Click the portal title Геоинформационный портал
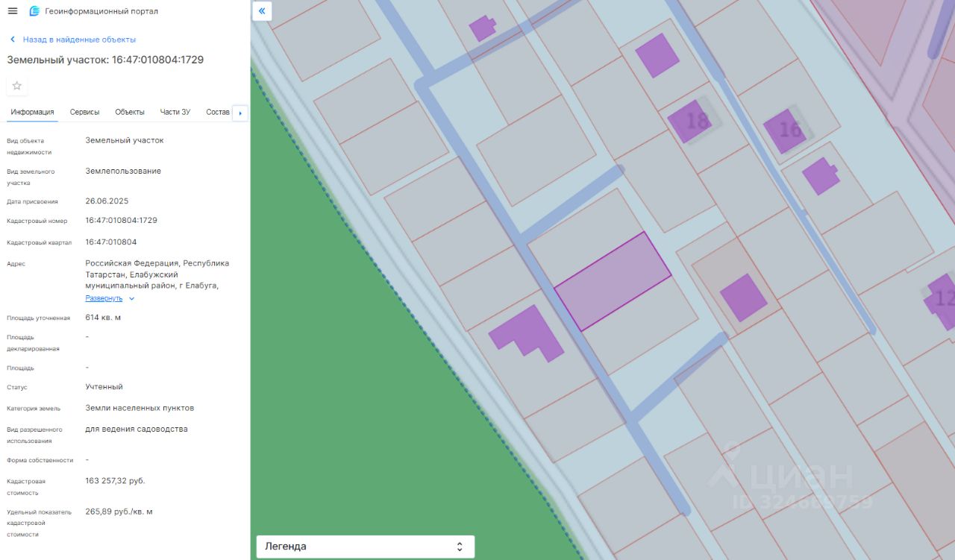The width and height of the screenshot is (955, 560). pos(101,11)
